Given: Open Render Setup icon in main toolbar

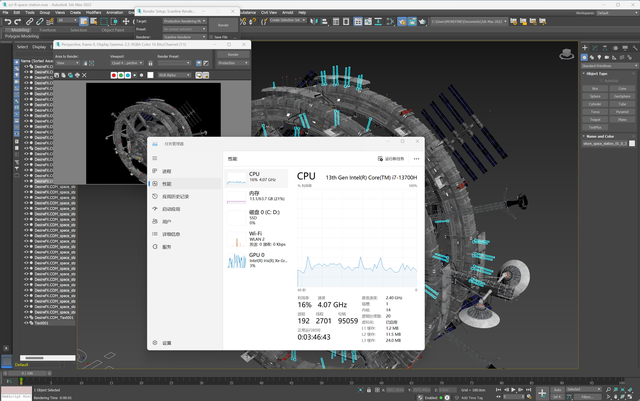Looking at the screenshot, I should pos(402,22).
